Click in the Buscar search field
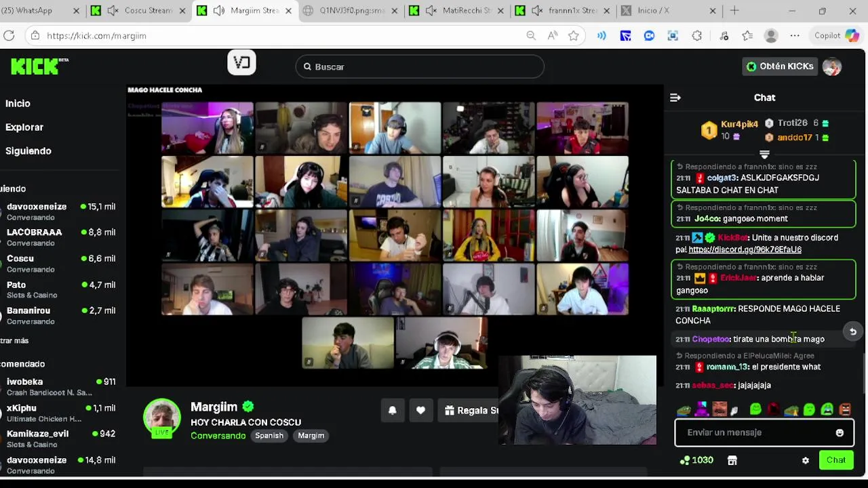868x488 pixels. (x=420, y=66)
